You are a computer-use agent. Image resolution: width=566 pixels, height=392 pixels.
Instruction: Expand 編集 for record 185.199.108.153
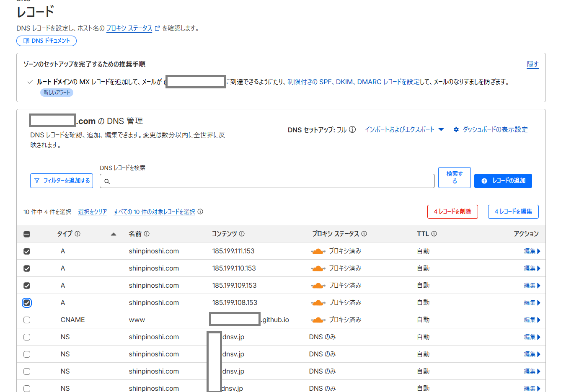coord(532,303)
